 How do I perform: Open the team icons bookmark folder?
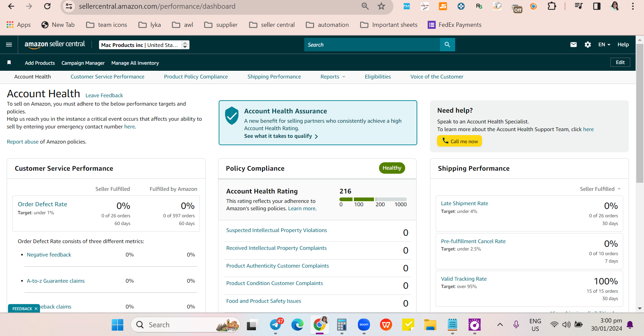107,25
